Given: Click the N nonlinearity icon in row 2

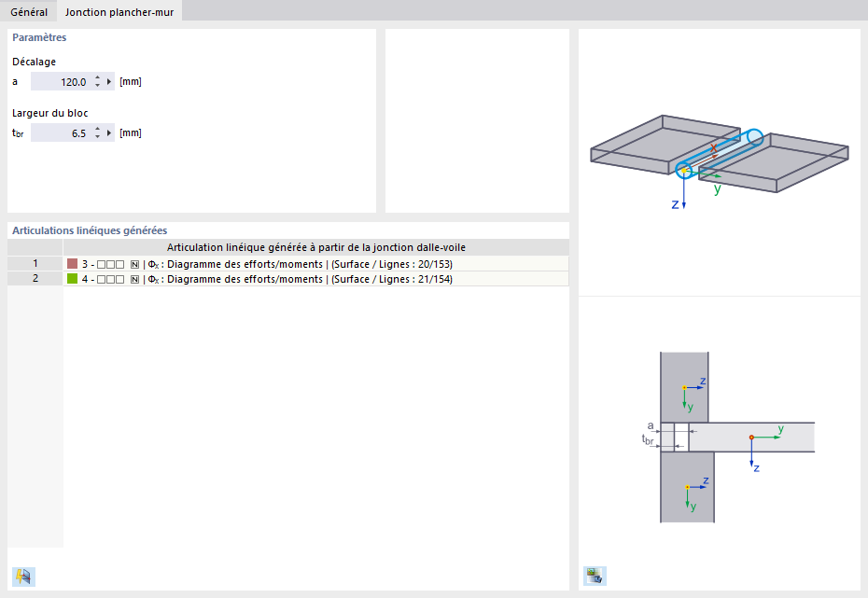Looking at the screenshot, I should 134,279.
